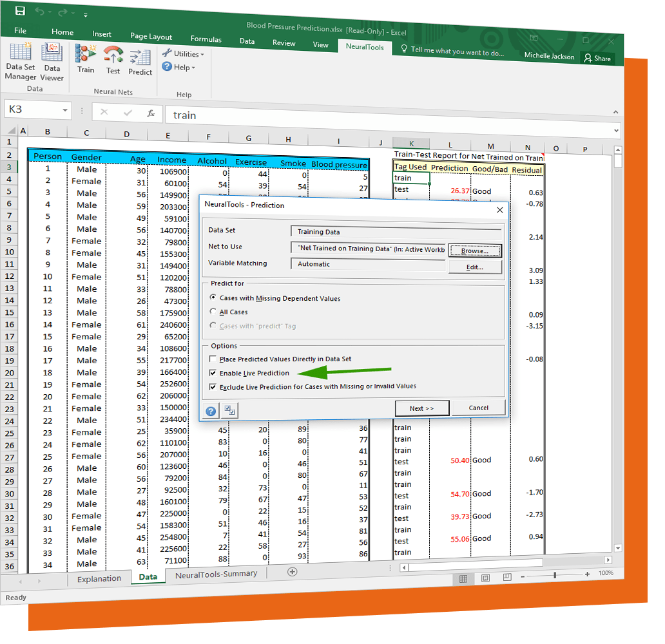Image resolution: width=665 pixels, height=644 pixels.
Task: Switch to the Formulas ribbon tab
Action: pyautogui.click(x=206, y=39)
